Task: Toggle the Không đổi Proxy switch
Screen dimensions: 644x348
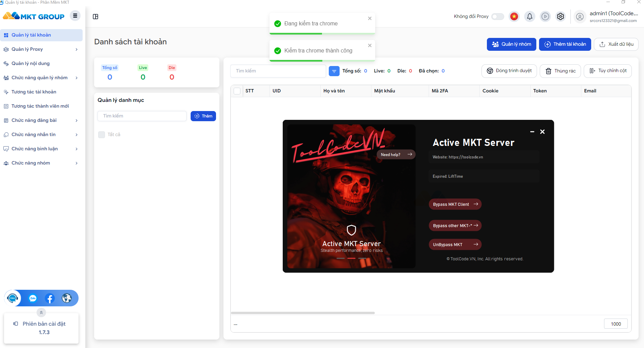Action: (x=498, y=17)
